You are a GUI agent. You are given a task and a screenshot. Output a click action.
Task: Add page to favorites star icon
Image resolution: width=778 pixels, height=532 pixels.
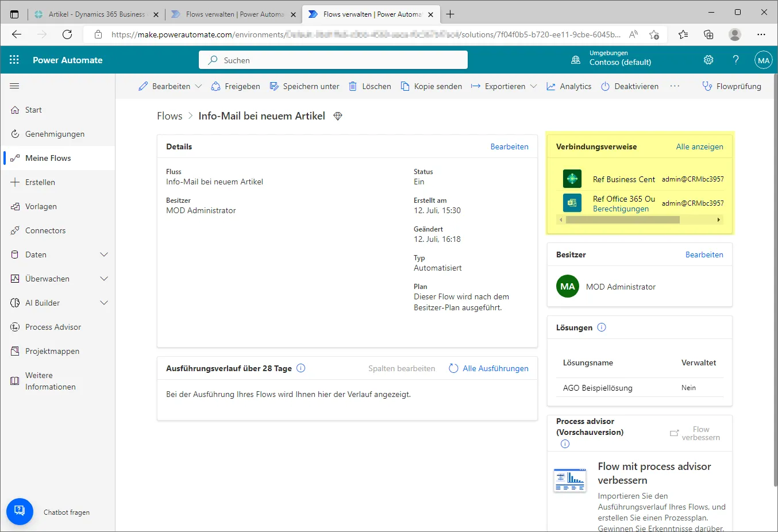654,34
